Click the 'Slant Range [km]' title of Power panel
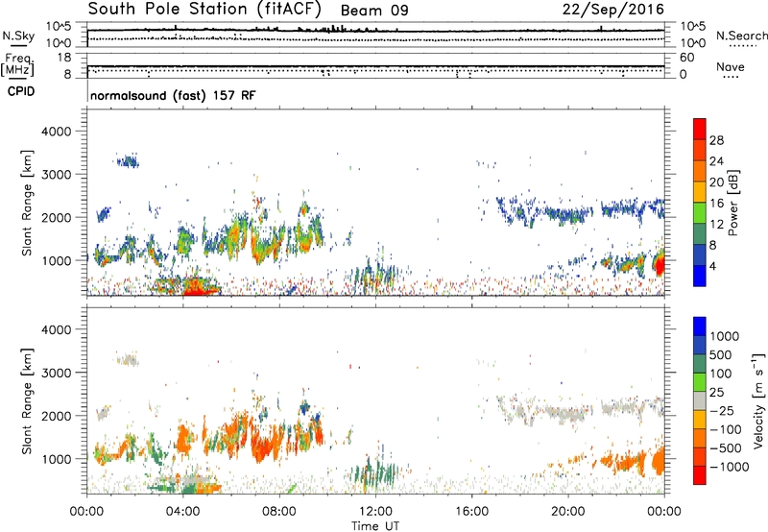768x532 pixels. pyautogui.click(x=27, y=203)
